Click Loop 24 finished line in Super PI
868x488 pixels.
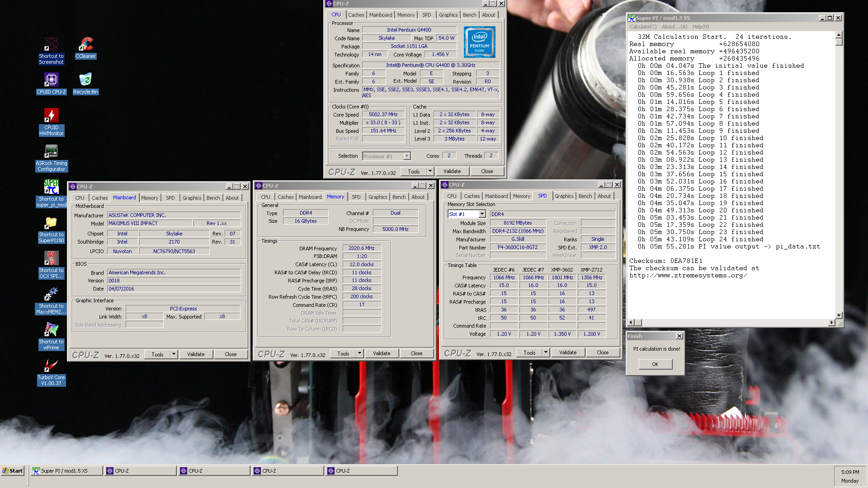point(700,239)
